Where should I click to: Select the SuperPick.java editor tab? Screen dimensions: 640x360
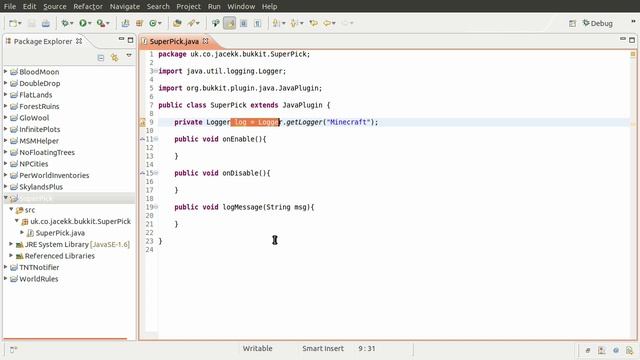(x=174, y=41)
